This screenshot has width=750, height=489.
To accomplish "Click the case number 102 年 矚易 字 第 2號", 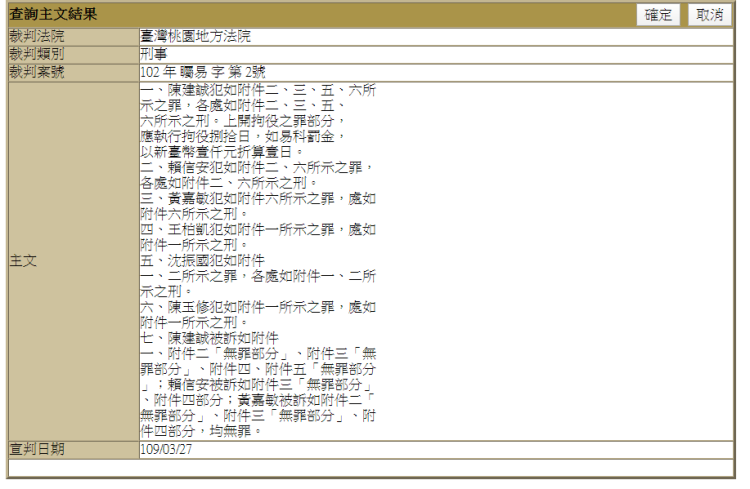I will pos(203,72).
